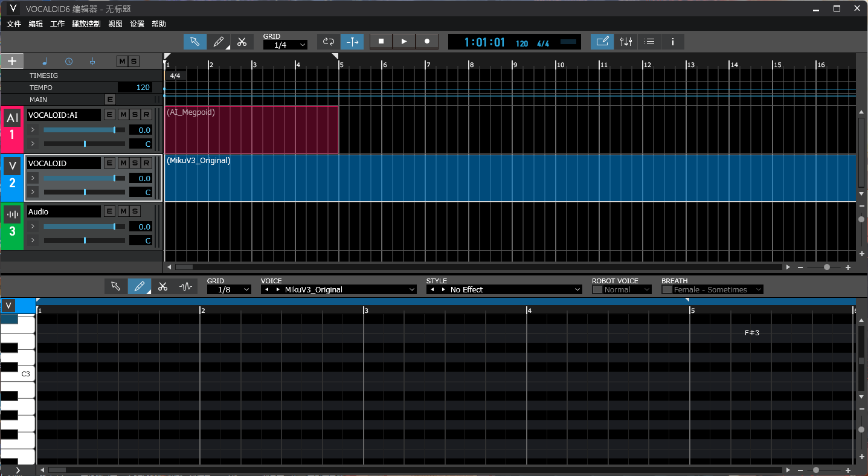The width and height of the screenshot is (868, 476).
Task: Click the MAIN track E button
Action: (x=110, y=99)
